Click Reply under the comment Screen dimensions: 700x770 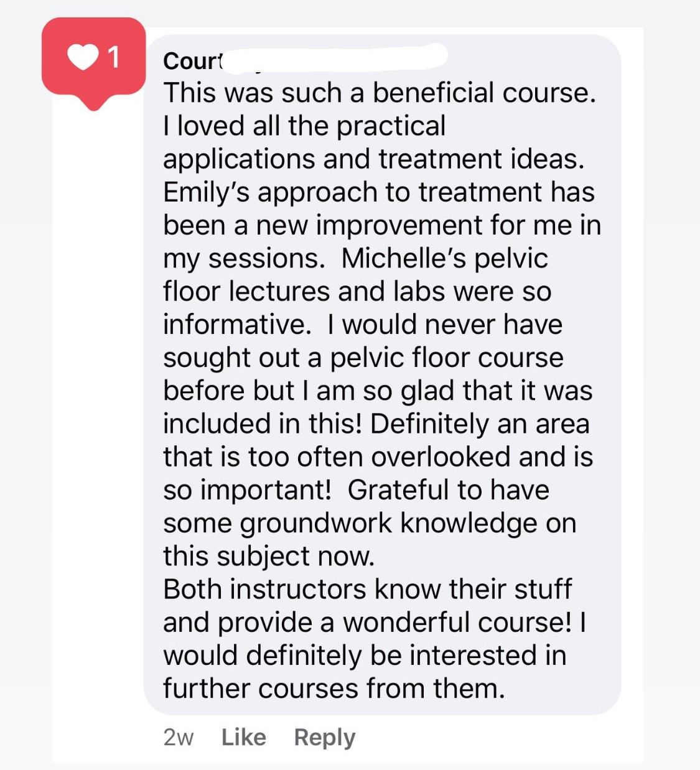point(325,738)
